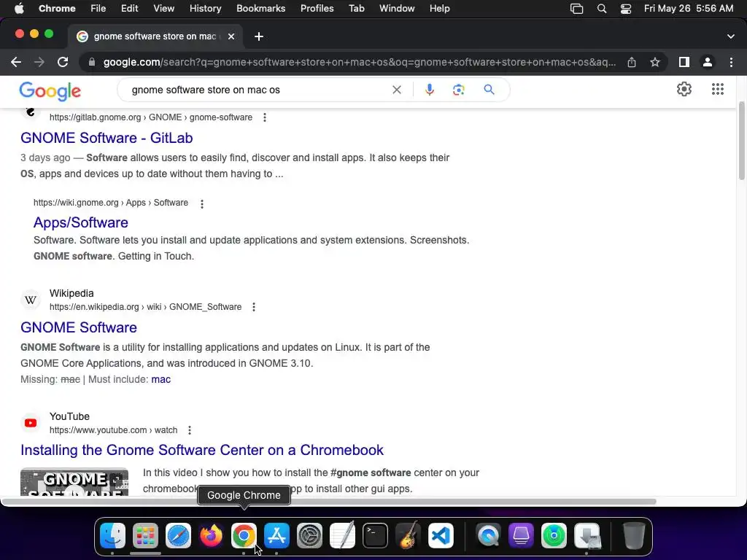This screenshot has height=560, width=747.
Task: Open the Edit menu
Action: (x=129, y=9)
